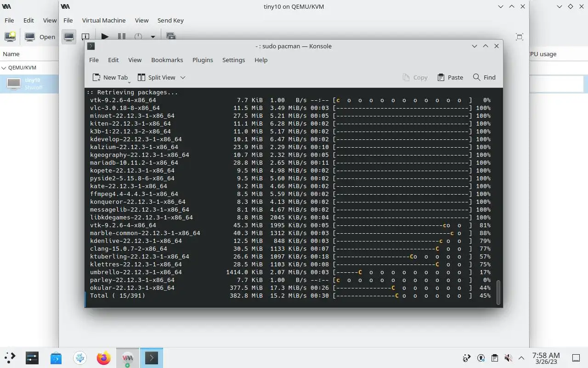This screenshot has height=368, width=588.
Task: Click the manage VM snapshots icon
Action: (171, 36)
